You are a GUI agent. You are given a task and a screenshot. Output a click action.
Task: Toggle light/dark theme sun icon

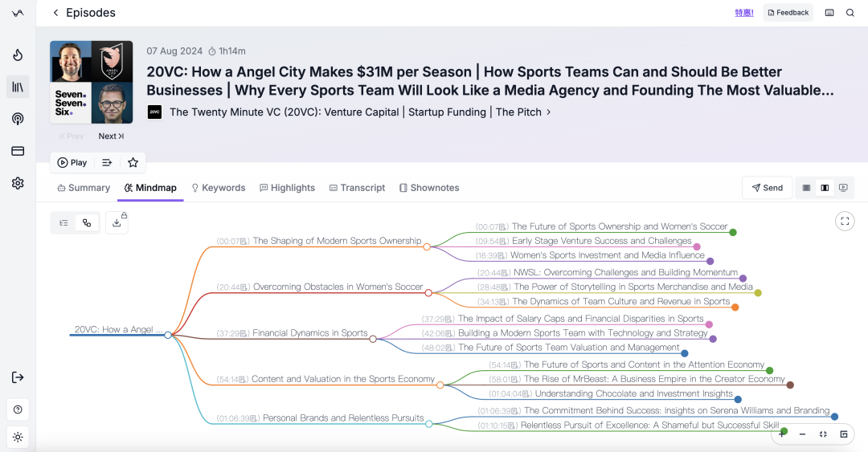(18, 437)
